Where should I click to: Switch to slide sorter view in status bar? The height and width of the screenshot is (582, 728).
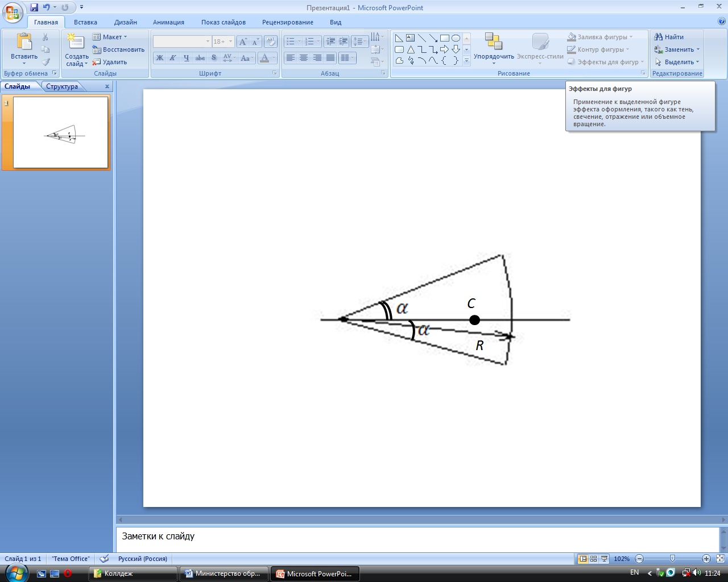[x=593, y=559]
